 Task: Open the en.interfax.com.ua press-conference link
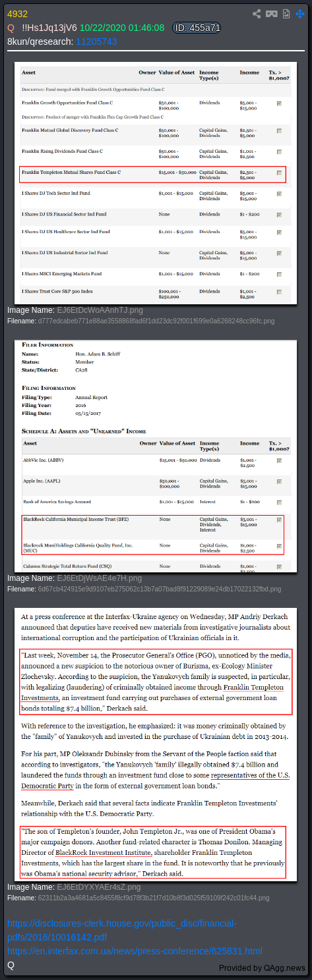pos(135,951)
